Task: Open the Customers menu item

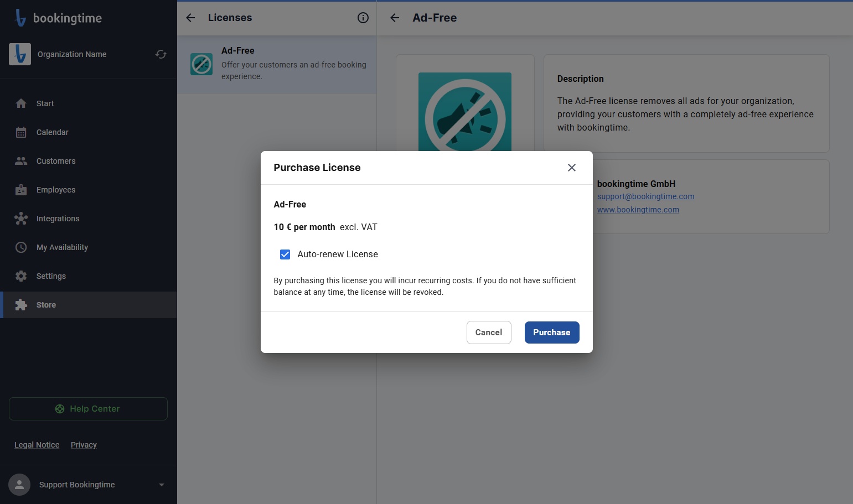Action: click(x=89, y=161)
